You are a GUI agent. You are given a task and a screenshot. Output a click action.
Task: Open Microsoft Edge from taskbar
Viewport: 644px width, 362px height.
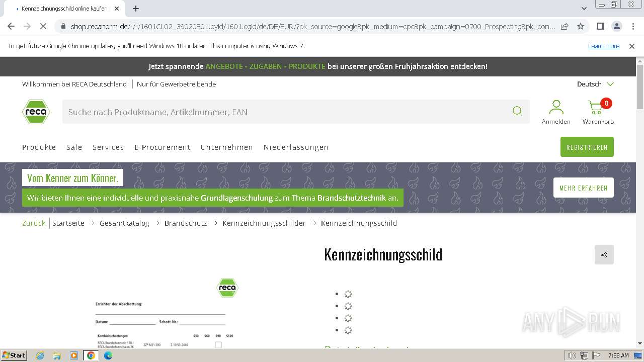coord(108,355)
